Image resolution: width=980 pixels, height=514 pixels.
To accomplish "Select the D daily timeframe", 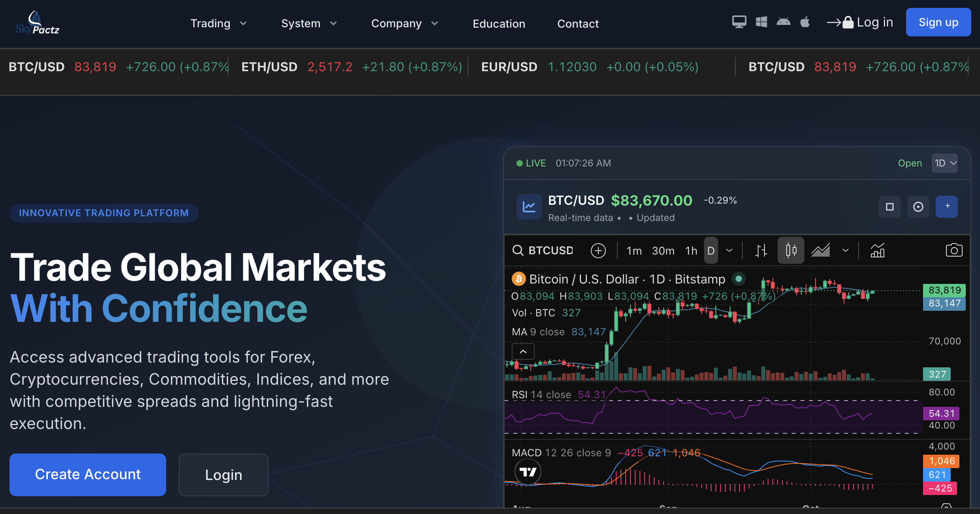I will click(x=711, y=251).
